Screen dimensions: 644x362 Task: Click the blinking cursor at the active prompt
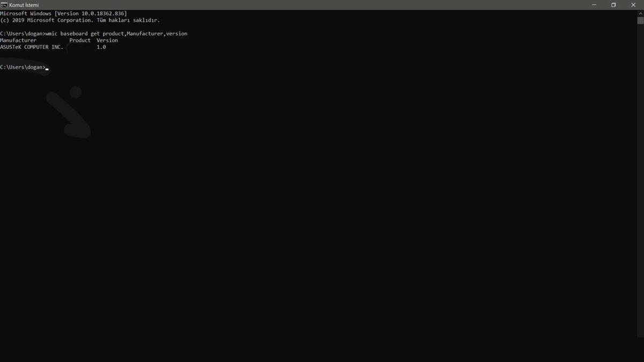coord(47,68)
